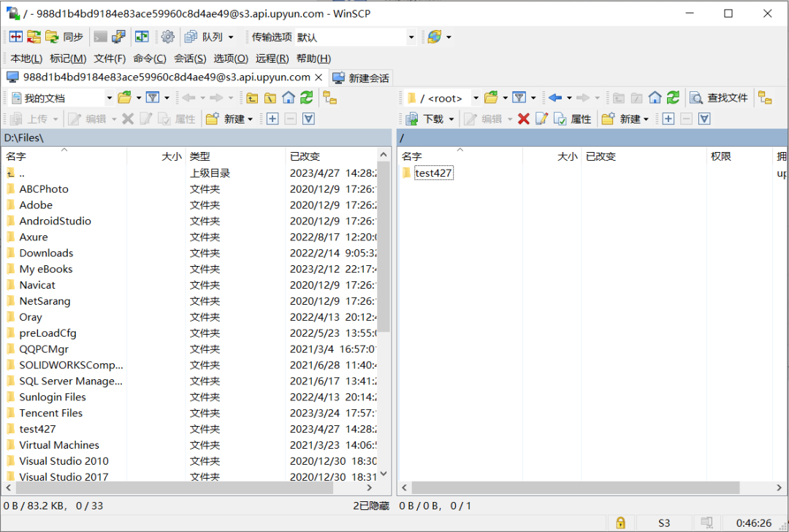789x532 pixels.
Task: Refresh the remote panel file list
Action: (x=673, y=98)
